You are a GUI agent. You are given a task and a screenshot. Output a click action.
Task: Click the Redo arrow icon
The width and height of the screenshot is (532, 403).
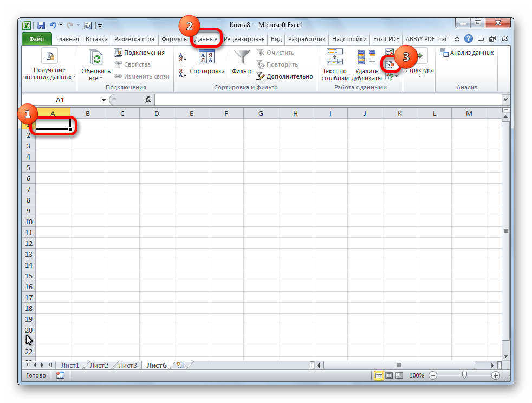[x=70, y=25]
